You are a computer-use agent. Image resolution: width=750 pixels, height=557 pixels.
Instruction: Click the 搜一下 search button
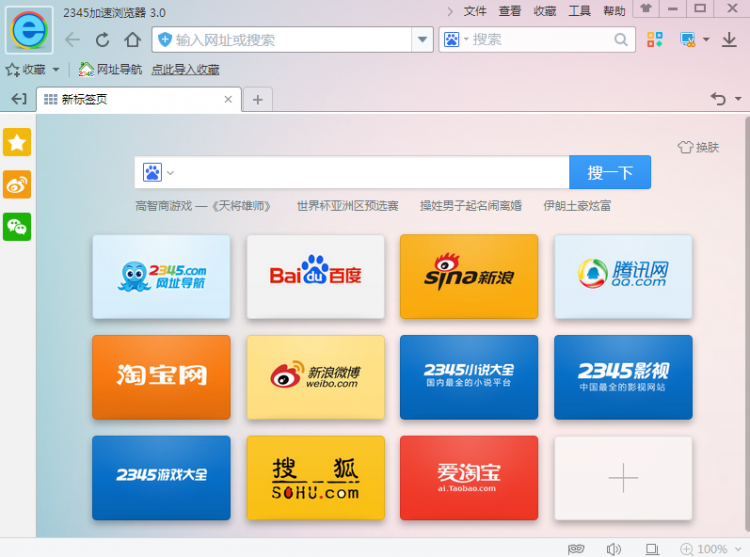coord(610,172)
